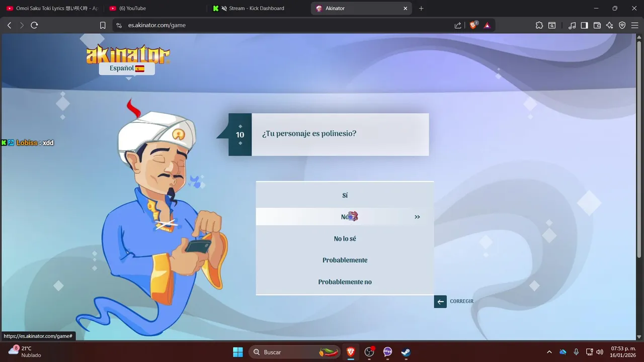This screenshot has width=644, height=362.
Task: Open the network tray icon
Action: 590,352
